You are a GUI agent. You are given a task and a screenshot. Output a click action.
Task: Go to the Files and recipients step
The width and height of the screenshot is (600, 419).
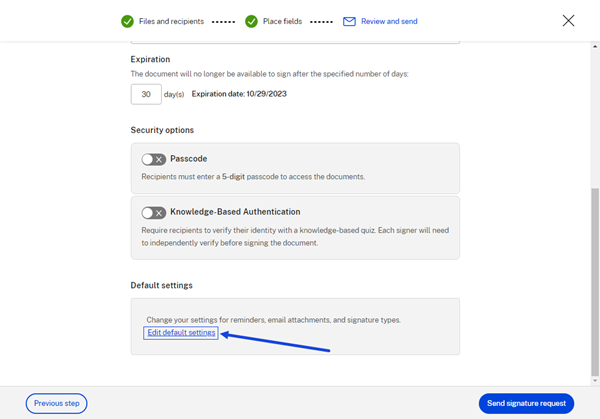[171, 21]
